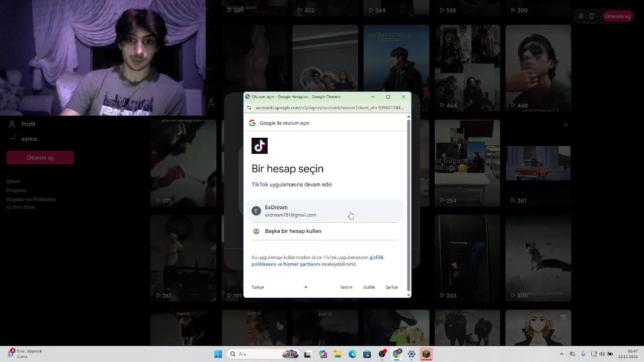Screen dimensions: 644x362
Task: Close the Google sign-in popup window
Action: [403, 97]
